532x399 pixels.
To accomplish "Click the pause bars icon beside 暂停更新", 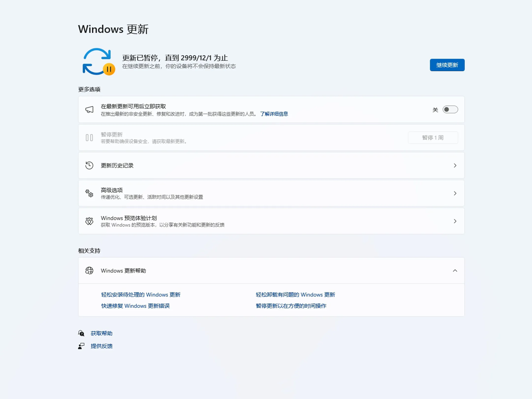I will (x=89, y=137).
